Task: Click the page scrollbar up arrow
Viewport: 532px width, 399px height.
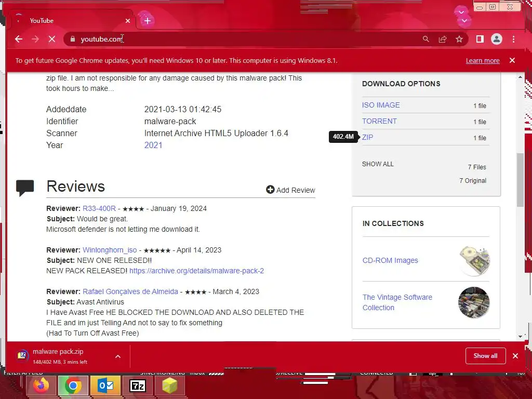Action: pos(520,77)
